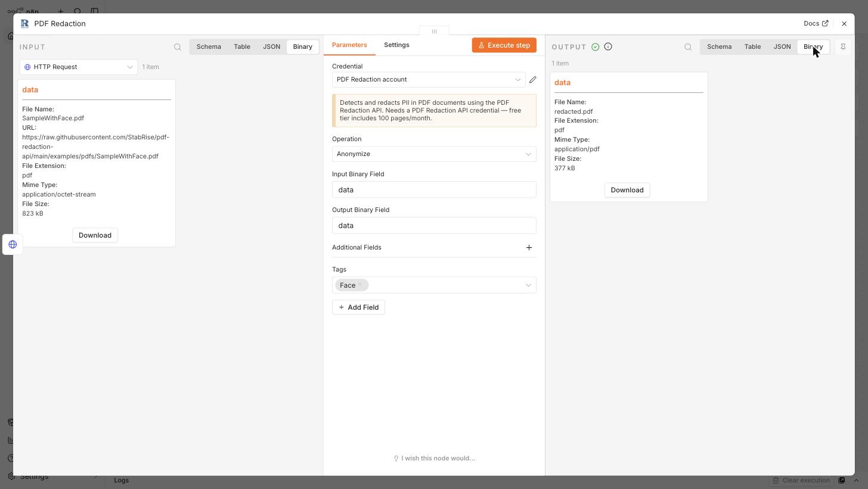Click the Logs label in background
This screenshot has height=489, width=868.
click(x=122, y=480)
